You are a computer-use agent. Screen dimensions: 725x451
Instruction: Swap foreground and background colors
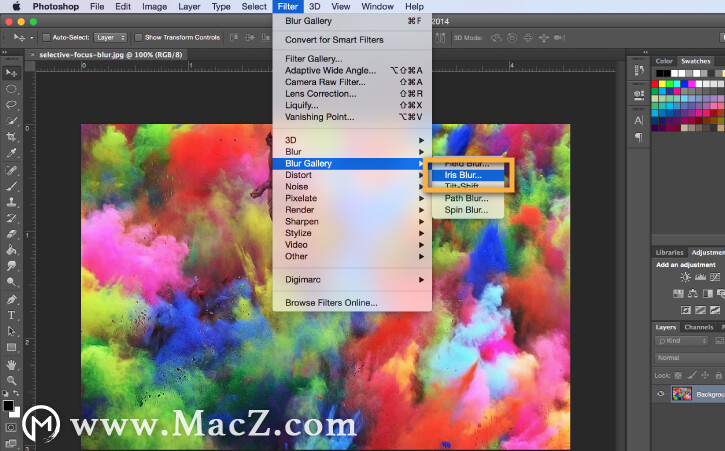16,393
